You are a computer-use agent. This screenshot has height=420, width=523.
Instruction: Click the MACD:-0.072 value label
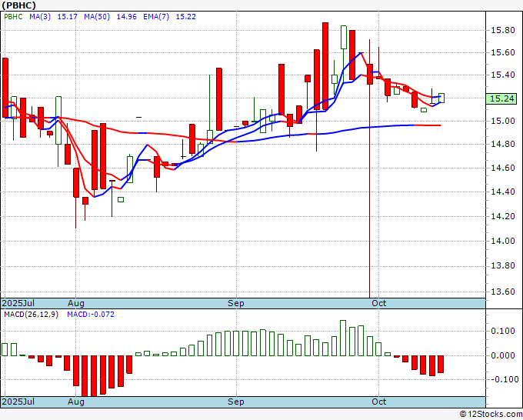click(91, 315)
